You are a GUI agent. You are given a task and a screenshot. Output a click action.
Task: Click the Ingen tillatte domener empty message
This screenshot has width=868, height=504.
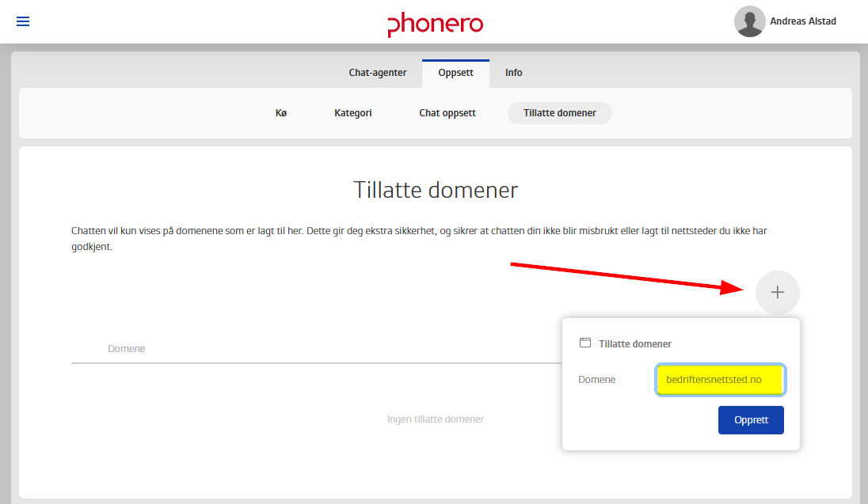436,419
